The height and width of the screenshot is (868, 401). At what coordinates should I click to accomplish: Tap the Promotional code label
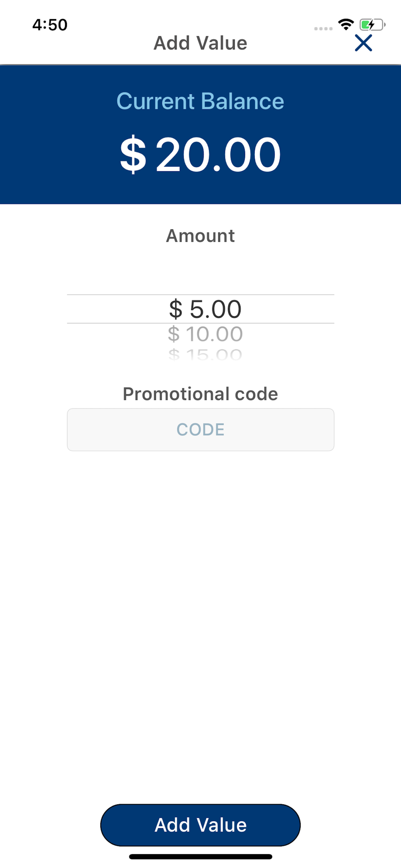point(200,394)
